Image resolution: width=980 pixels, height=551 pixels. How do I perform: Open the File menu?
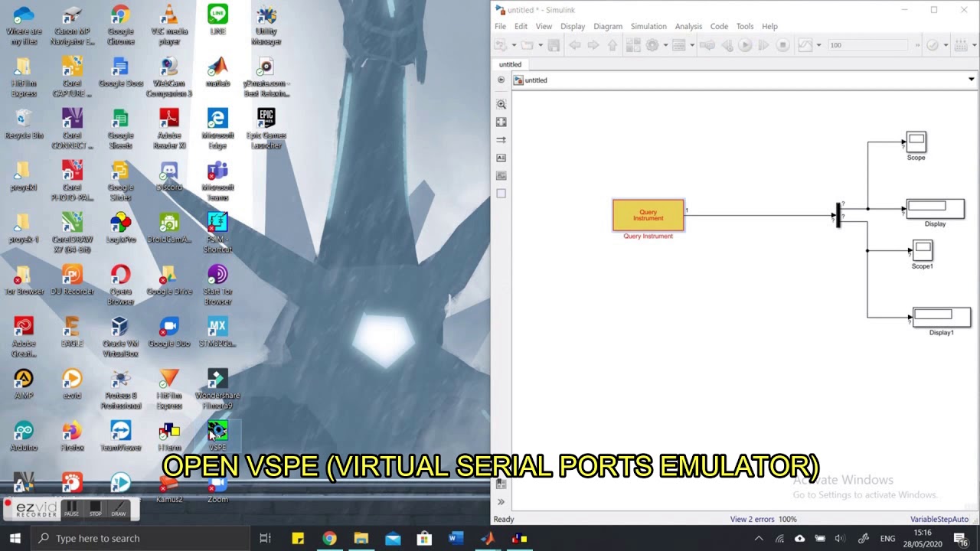(500, 26)
